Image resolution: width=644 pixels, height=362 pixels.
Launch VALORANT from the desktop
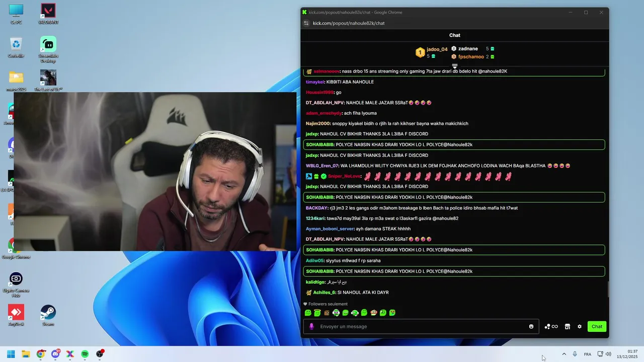click(x=48, y=14)
